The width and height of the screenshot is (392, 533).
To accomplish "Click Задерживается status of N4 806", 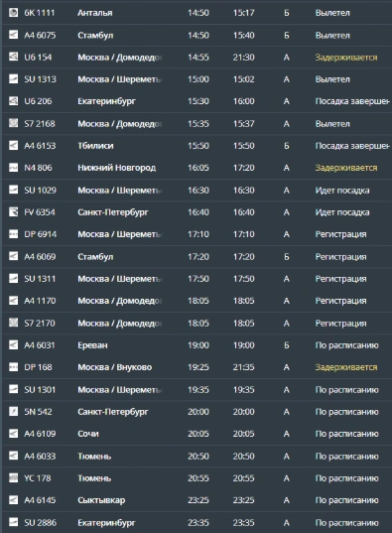I will pyautogui.click(x=346, y=168).
